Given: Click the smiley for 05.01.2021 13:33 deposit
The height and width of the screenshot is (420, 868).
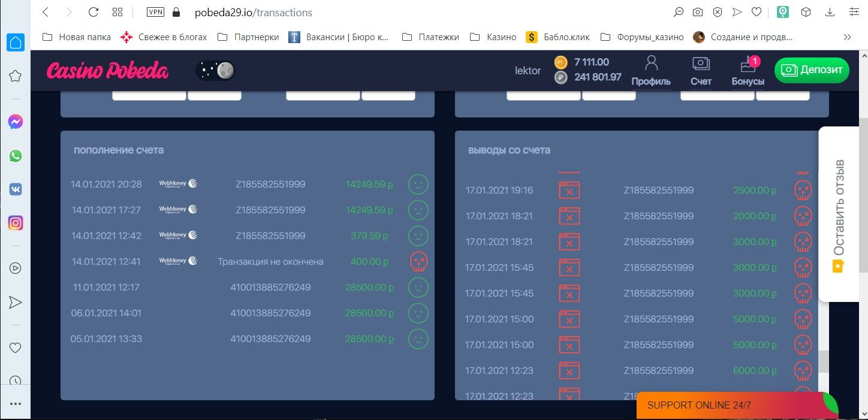Looking at the screenshot, I should click(x=418, y=339).
